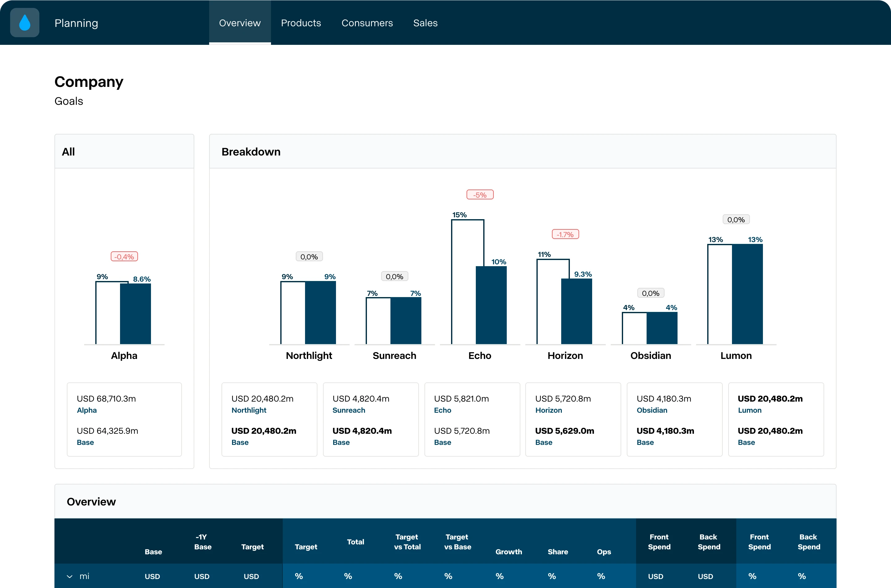The image size is (891, 588).
Task: Click the Goals subtitle
Action: point(69,101)
